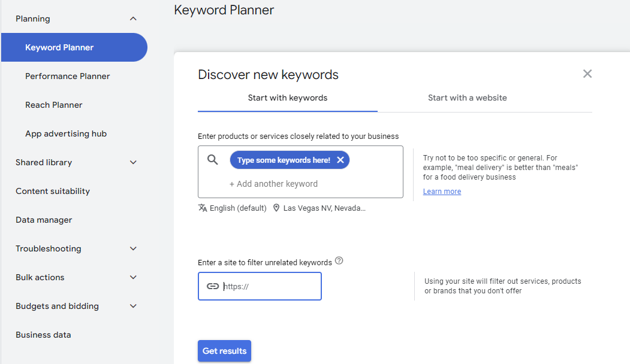Open Performance Planner
Viewport: 630px width, 364px height.
pos(68,76)
